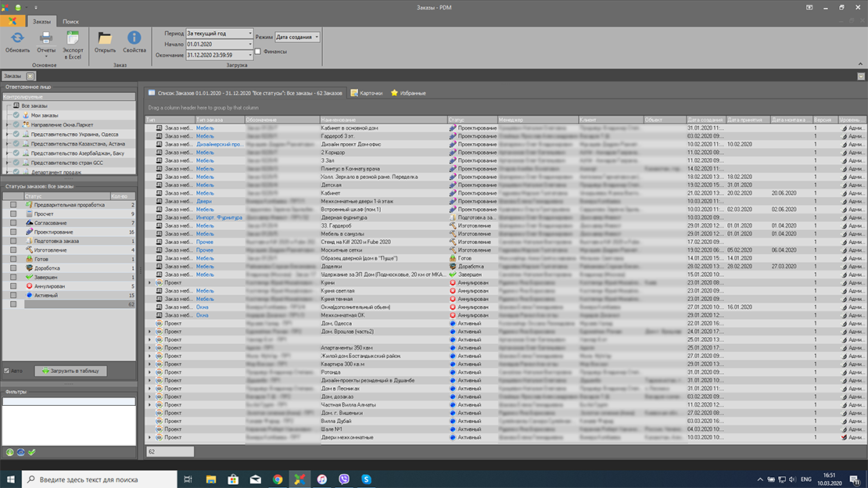The width and height of the screenshot is (868, 488).
Task: Check the Согласование status checkbox
Action: [x=13, y=223]
